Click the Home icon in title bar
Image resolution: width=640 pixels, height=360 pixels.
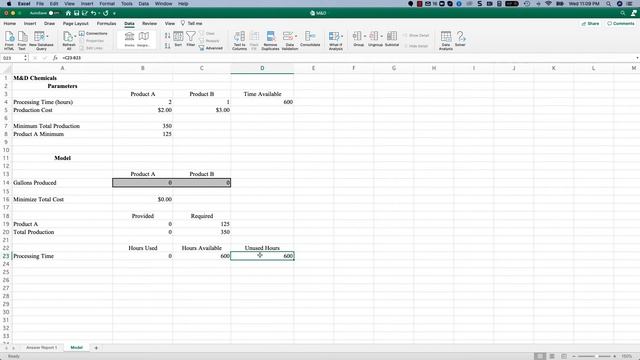click(68, 13)
